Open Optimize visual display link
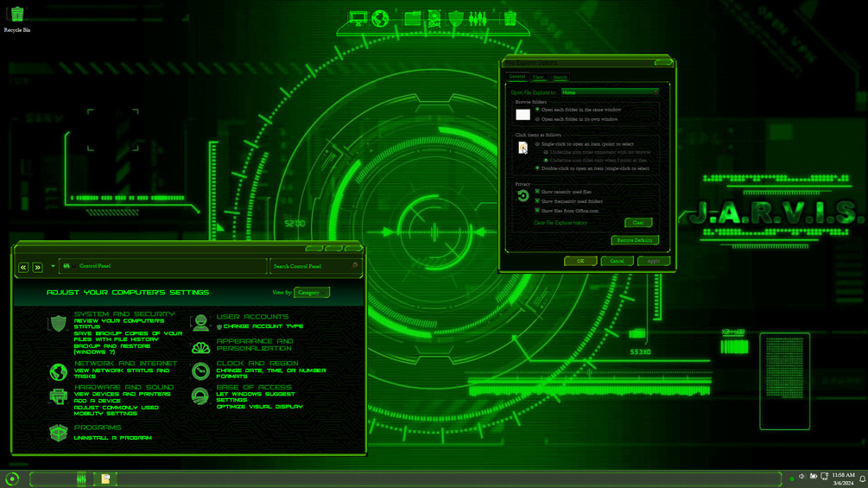Screen dimensions: 868x488 click(x=260, y=407)
